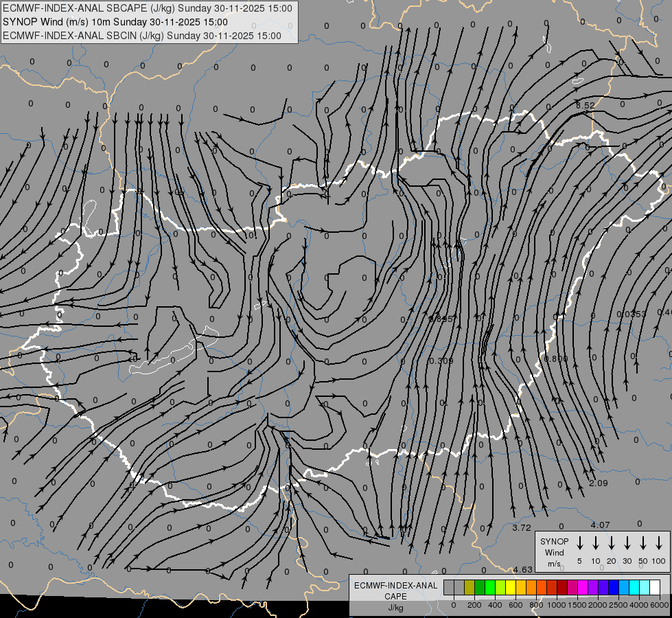Click the SYNOP wind arrow above 10
The height and width of the screenshot is (618, 672).
[x=595, y=543]
